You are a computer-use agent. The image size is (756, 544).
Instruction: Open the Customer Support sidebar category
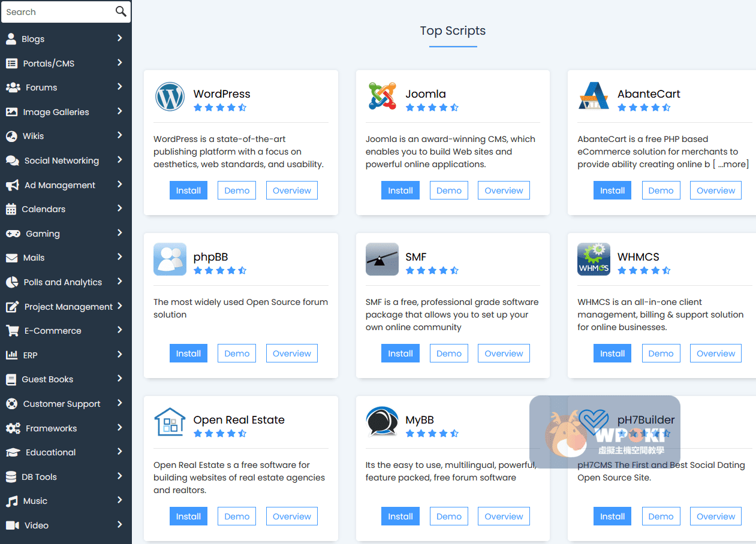(61, 404)
